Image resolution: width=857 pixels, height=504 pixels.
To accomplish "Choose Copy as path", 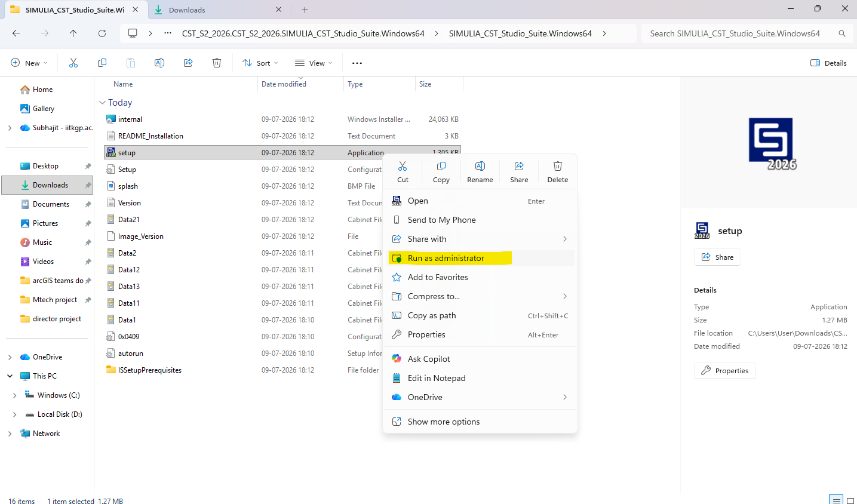I will pyautogui.click(x=480, y=315).
